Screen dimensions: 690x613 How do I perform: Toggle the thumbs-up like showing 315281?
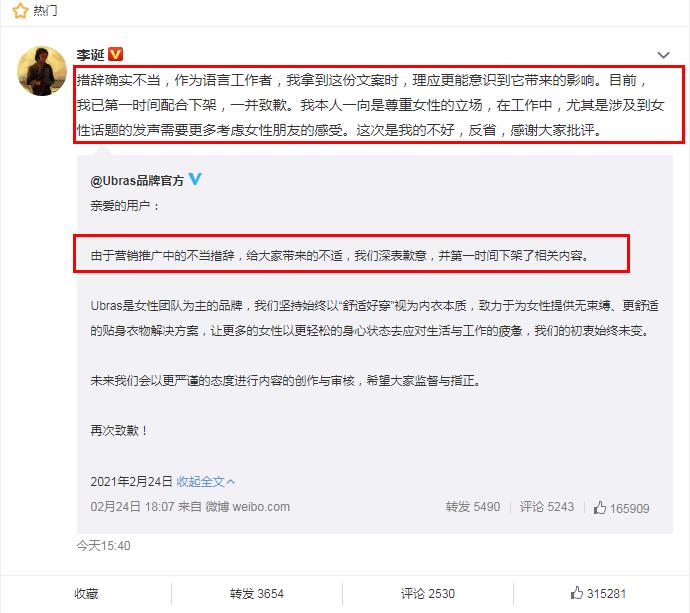tap(598, 593)
